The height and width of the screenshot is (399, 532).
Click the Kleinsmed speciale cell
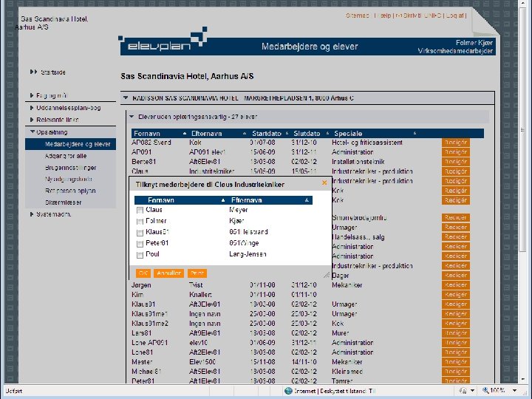pyautogui.click(x=347, y=372)
